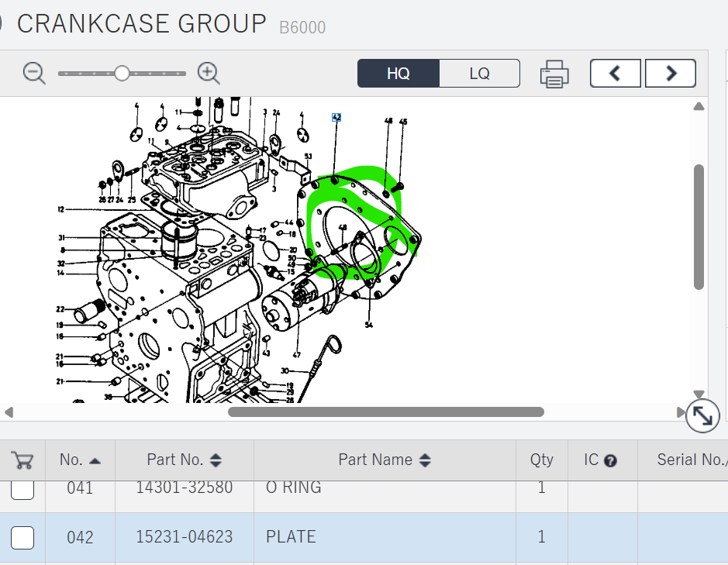
Task: Sort table by No. column
Action: coord(80,460)
